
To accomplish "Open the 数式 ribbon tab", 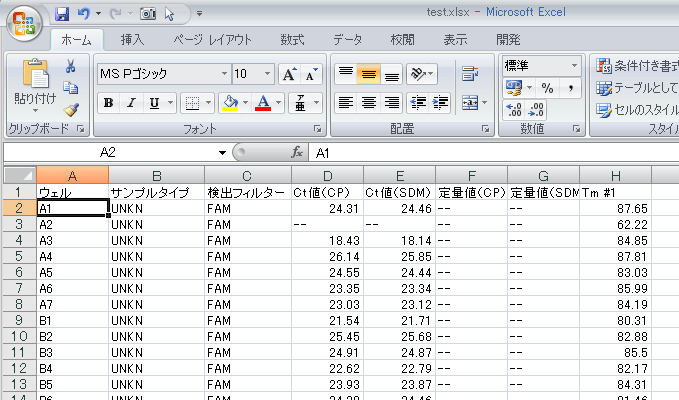I will (292, 40).
